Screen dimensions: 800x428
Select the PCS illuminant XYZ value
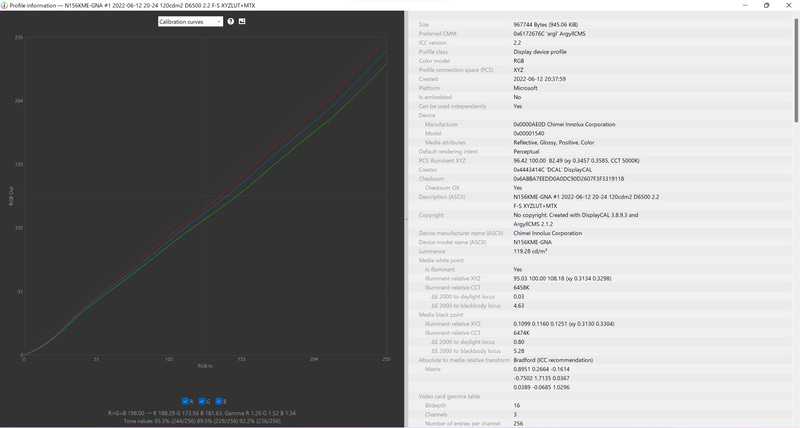tap(576, 161)
